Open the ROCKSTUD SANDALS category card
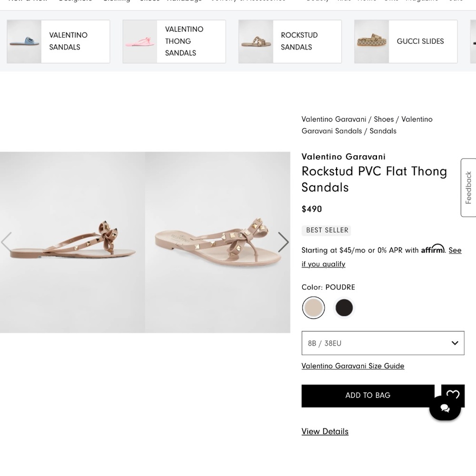 click(290, 41)
